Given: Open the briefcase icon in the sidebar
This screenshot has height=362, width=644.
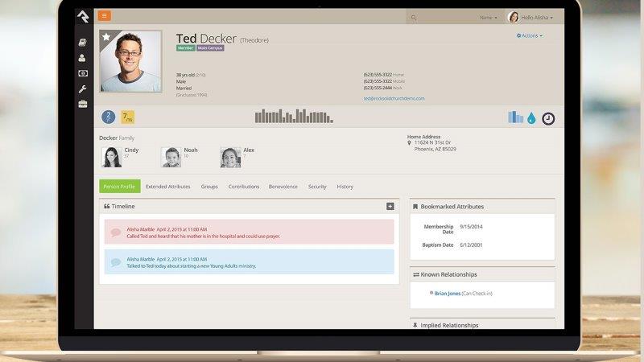Looking at the screenshot, I should (83, 104).
